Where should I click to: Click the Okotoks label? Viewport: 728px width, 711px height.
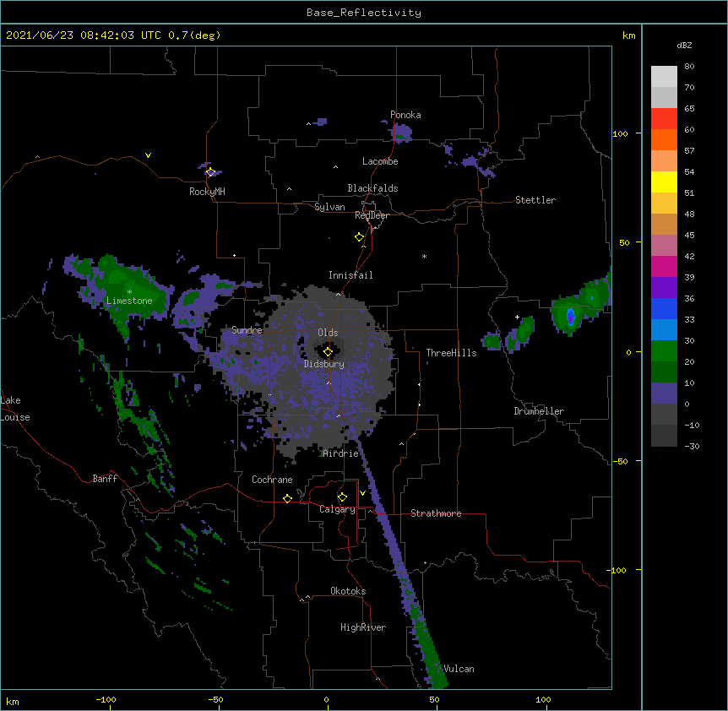tap(348, 591)
